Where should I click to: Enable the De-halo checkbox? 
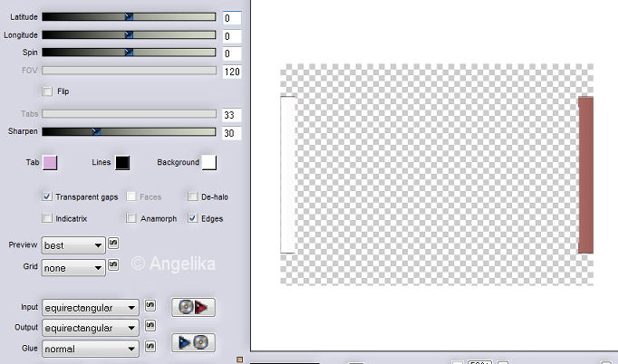193,196
